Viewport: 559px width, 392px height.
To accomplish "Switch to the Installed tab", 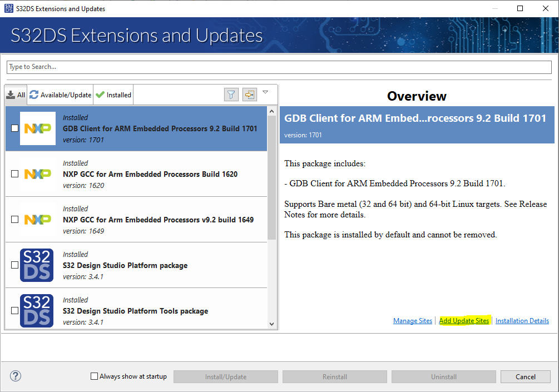I will point(113,95).
